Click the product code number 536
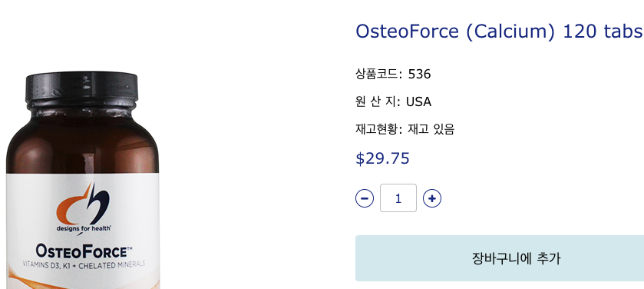644x289 pixels. pos(419,74)
